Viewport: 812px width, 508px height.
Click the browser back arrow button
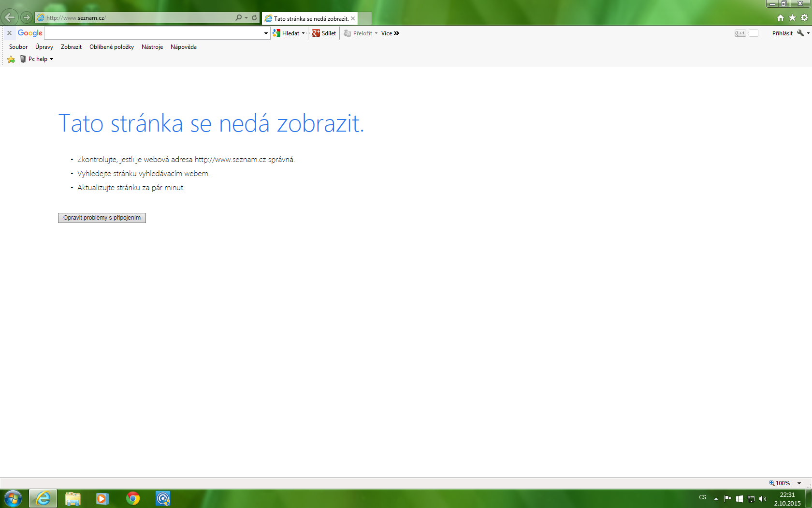click(10, 18)
